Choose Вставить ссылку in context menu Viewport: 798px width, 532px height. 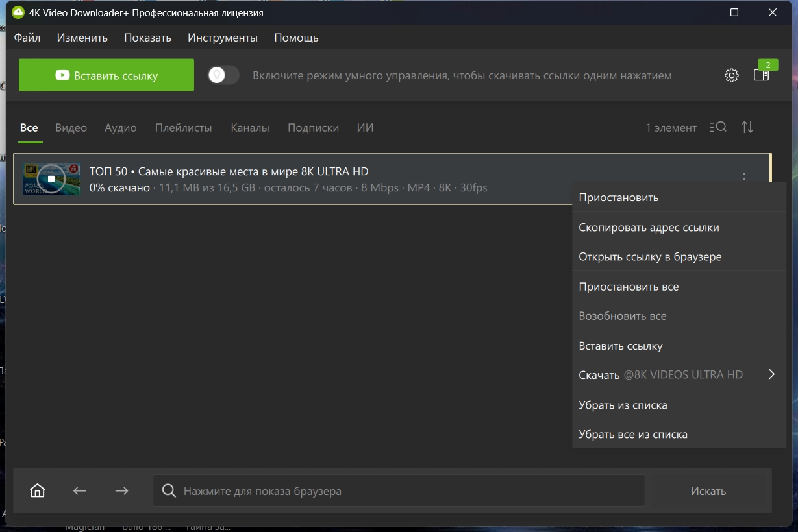tap(679, 346)
